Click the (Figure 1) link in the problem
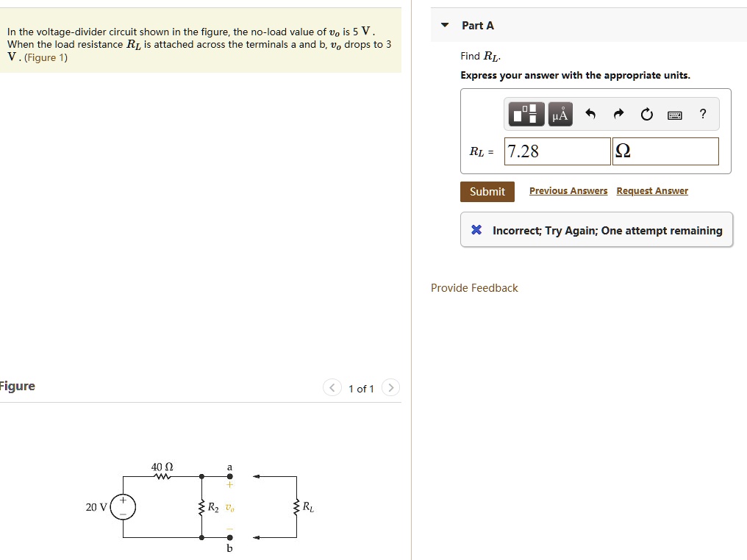This screenshot has width=747, height=560. click(x=45, y=57)
